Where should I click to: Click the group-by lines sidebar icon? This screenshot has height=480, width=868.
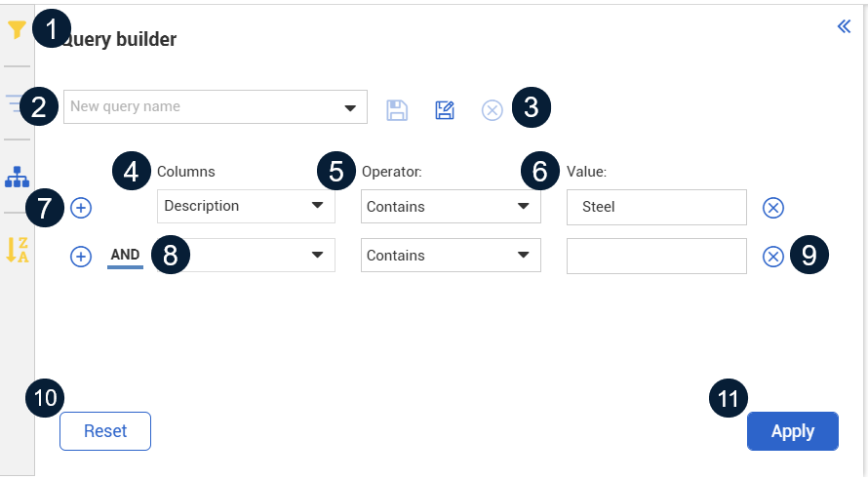[14, 101]
